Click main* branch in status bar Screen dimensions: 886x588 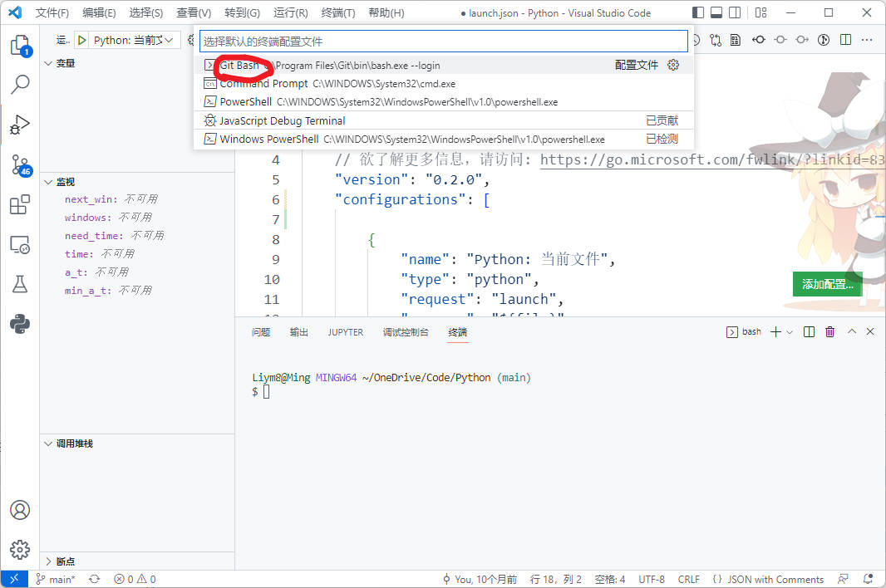pos(56,579)
